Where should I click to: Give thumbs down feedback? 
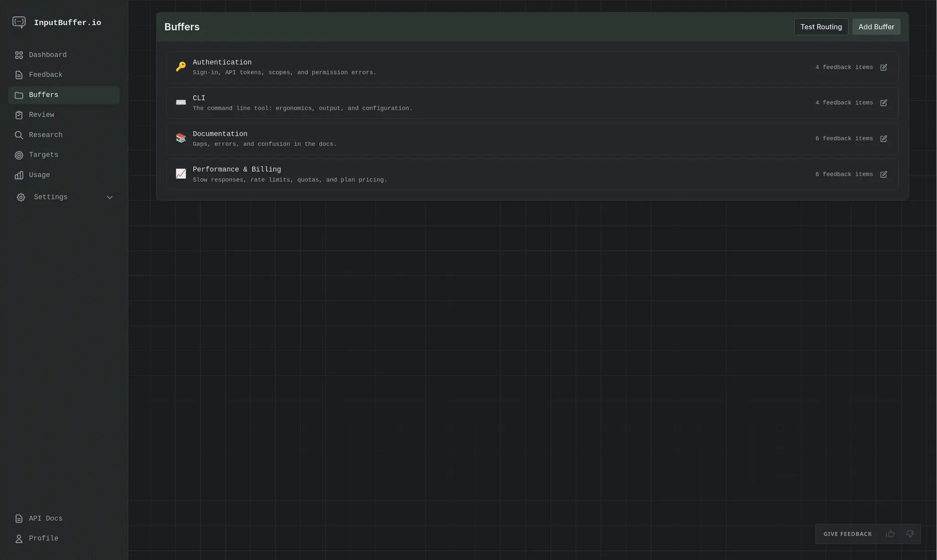[910, 534]
